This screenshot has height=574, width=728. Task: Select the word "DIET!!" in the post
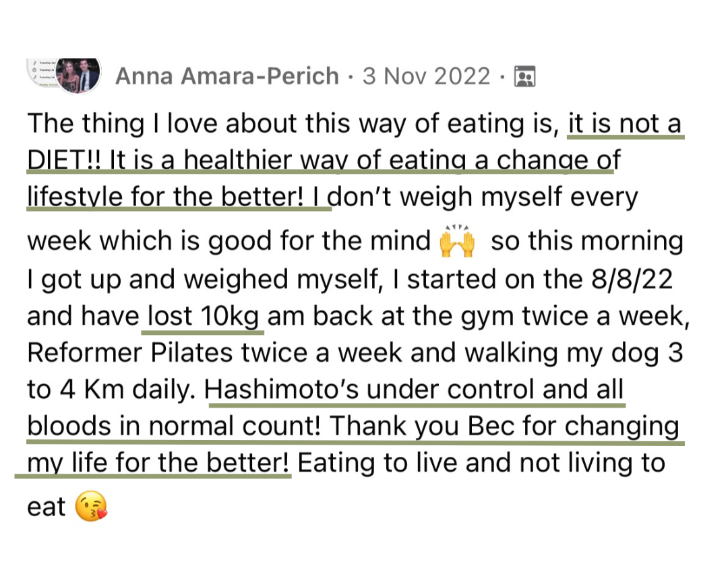pyautogui.click(x=63, y=162)
